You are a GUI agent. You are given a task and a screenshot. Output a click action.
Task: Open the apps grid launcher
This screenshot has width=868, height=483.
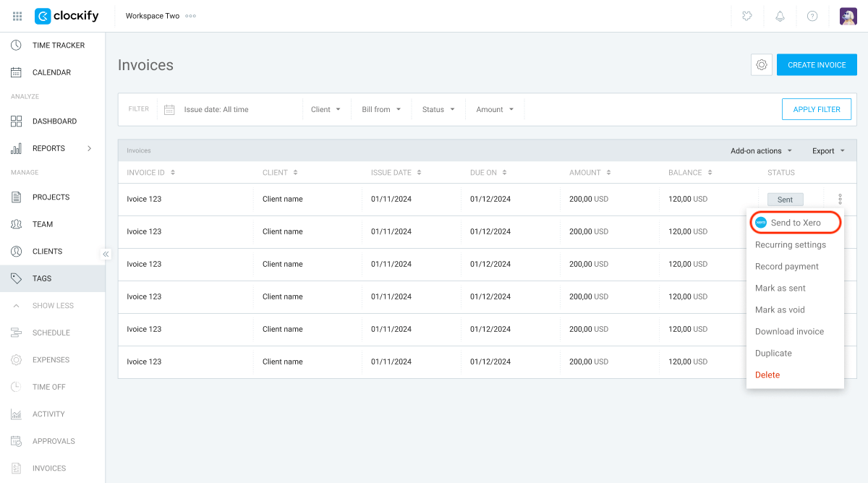(x=17, y=15)
